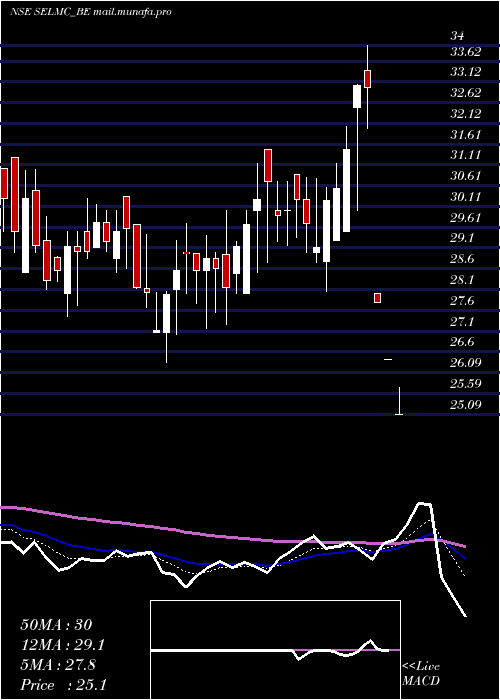Click the 26.6 price axis label
The height and width of the screenshot is (700, 500).
click(x=462, y=342)
